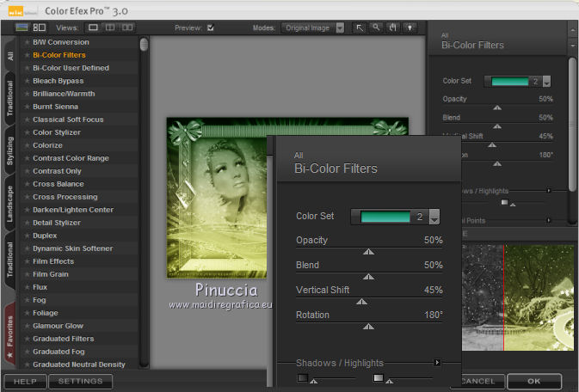579x392 pixels.
Task: Toggle favorite star for Burnt Sienna
Action: pos(27,107)
